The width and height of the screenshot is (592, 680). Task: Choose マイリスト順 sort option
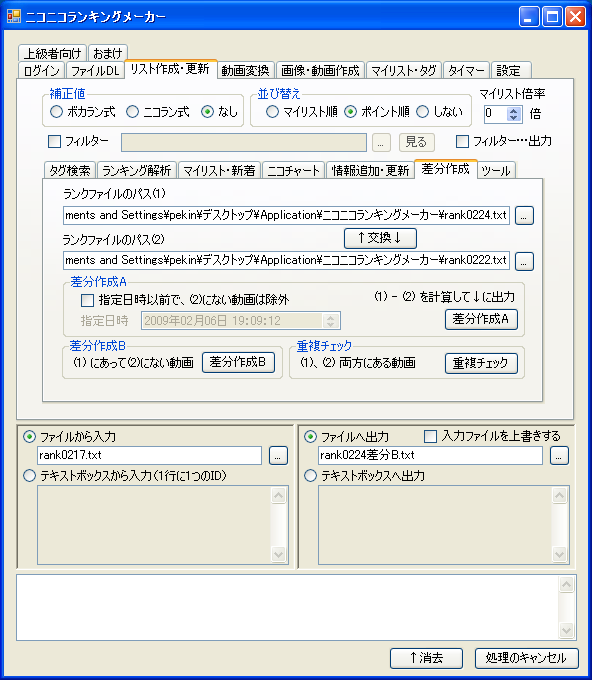272,112
